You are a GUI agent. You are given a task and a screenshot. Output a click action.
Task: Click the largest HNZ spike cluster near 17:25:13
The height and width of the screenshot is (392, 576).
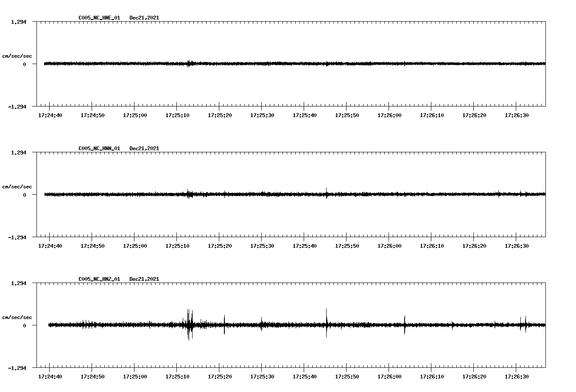pyautogui.click(x=190, y=325)
